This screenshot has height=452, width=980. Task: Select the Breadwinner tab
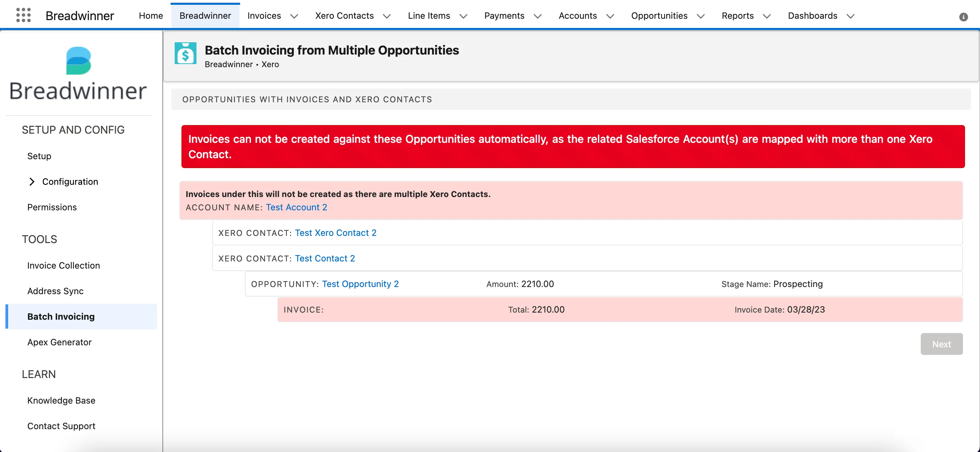tap(205, 16)
